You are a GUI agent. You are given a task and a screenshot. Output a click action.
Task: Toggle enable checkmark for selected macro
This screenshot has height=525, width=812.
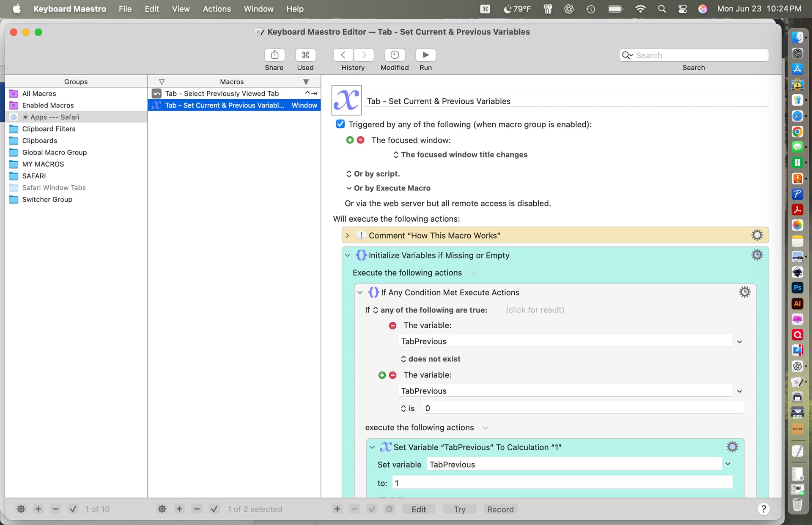click(x=214, y=509)
